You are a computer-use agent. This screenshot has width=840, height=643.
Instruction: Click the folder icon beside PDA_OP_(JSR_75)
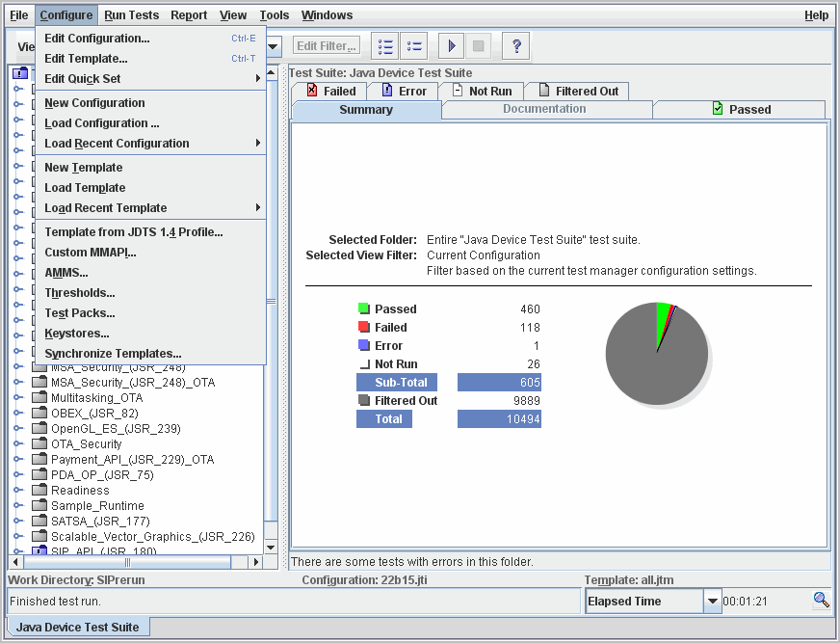[x=39, y=474]
